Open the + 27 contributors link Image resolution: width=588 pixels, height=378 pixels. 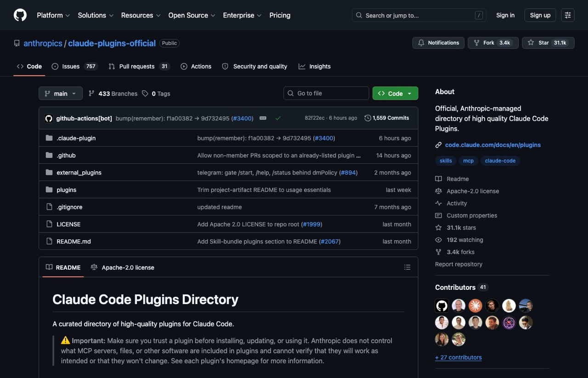458,357
